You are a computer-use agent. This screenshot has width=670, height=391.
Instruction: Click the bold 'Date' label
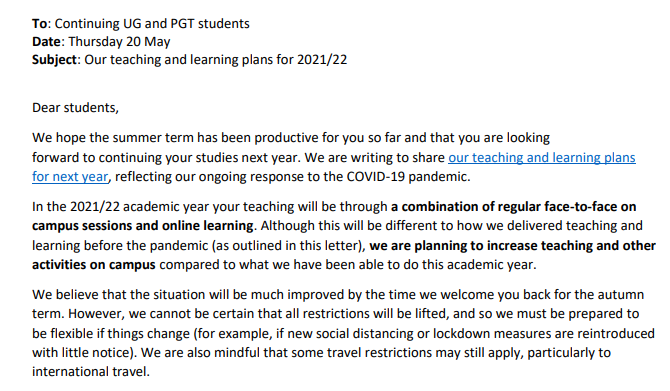[x=47, y=41]
